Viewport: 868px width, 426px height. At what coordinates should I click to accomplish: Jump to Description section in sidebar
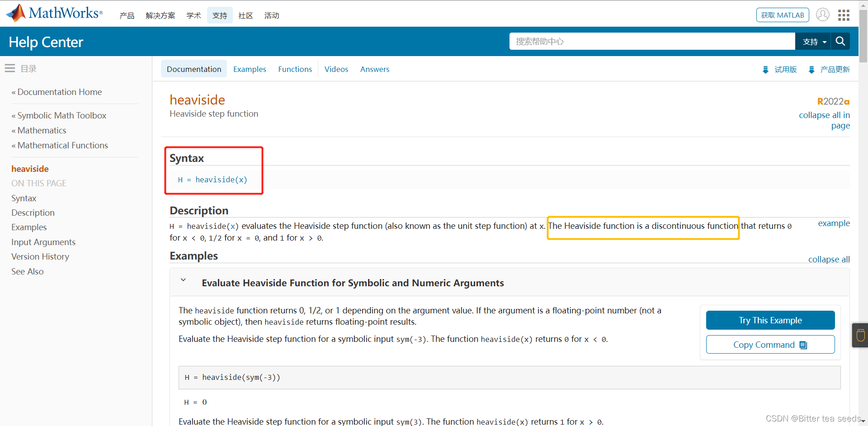[x=33, y=213]
